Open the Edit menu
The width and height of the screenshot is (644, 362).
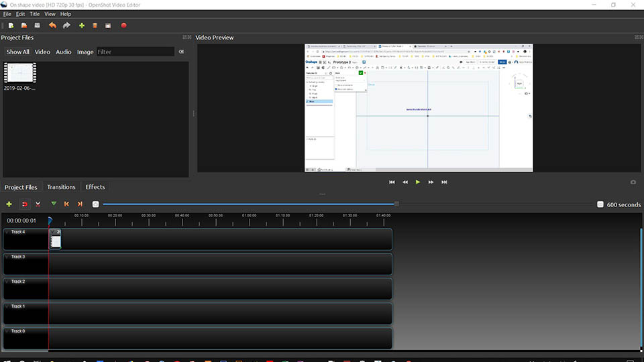point(20,14)
